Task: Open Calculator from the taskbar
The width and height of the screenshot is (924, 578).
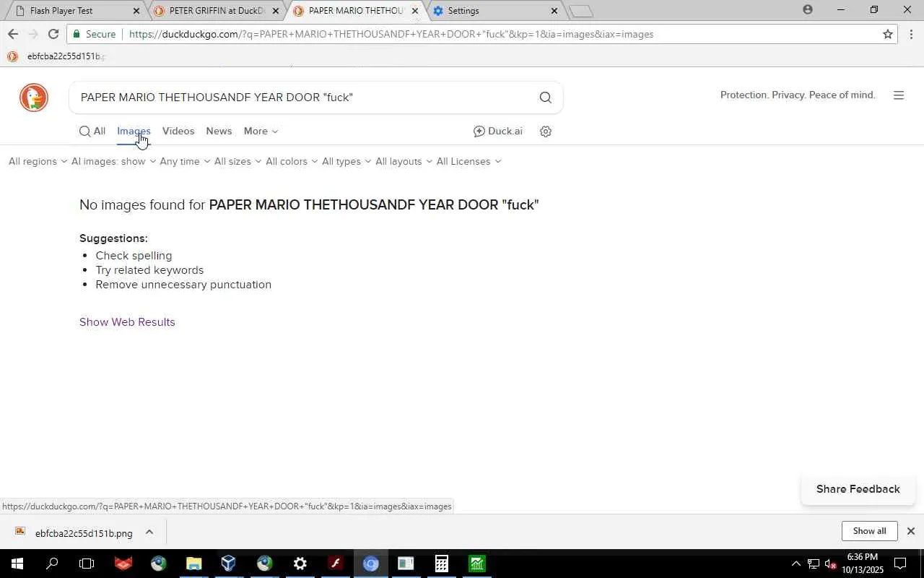Action: click(x=441, y=564)
